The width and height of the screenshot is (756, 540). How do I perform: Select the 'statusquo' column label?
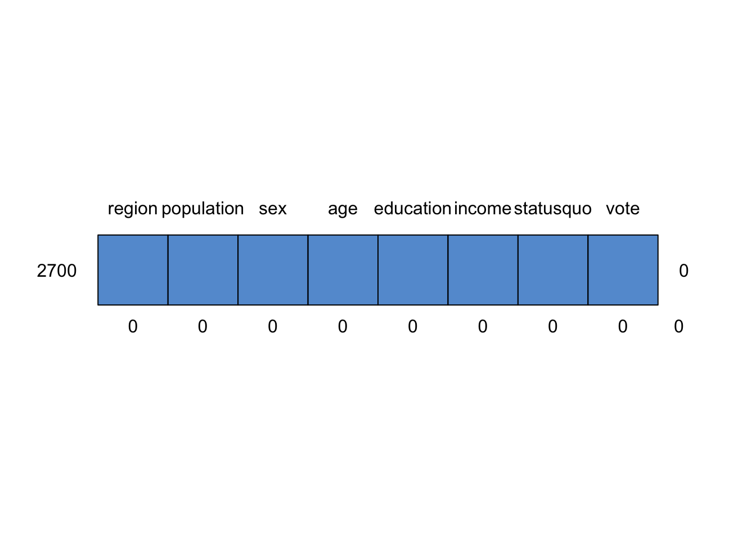coord(552,209)
